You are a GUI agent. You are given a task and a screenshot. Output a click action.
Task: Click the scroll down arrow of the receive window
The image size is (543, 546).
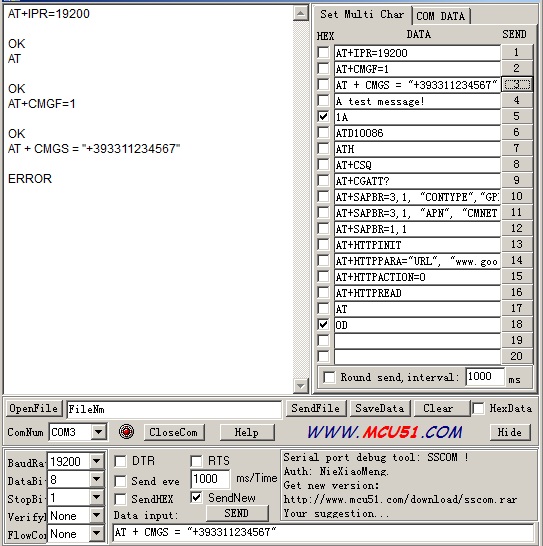tap(300, 385)
